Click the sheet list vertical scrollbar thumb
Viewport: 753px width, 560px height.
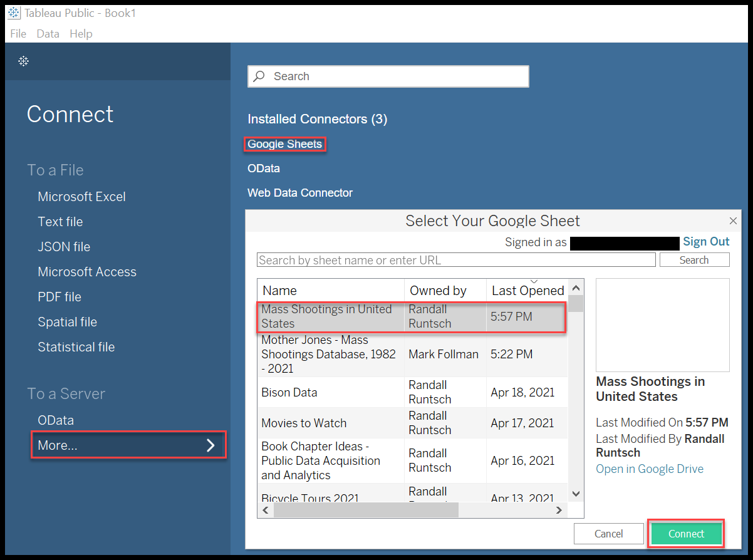[x=576, y=303]
